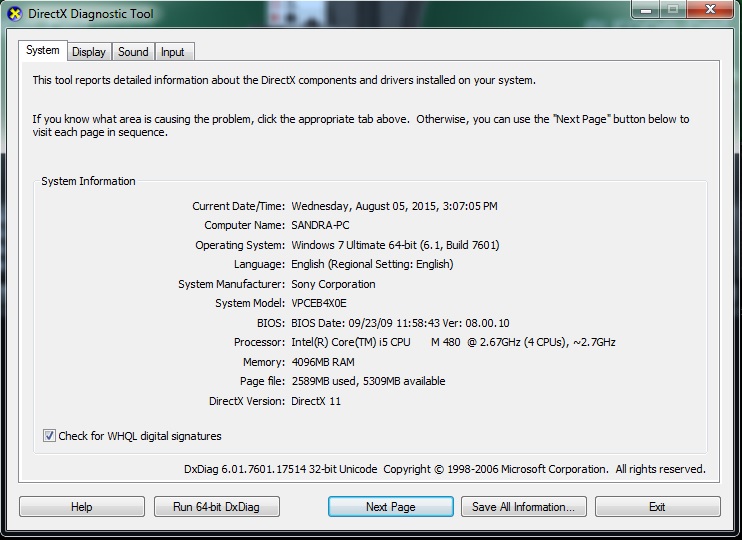Click the DxDiag version copyright line
Image resolution: width=742 pixels, height=540 pixels.
[x=444, y=469]
